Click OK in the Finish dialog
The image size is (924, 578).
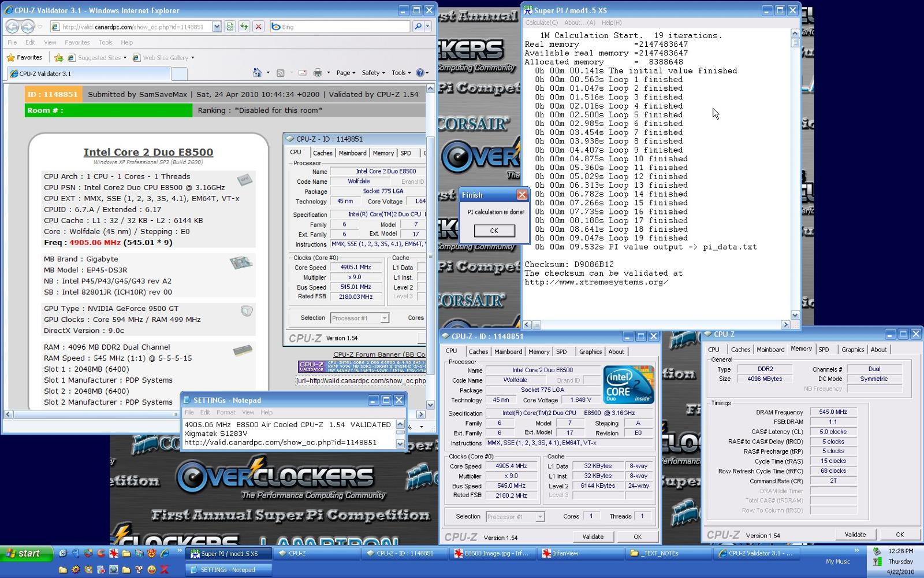click(x=494, y=231)
